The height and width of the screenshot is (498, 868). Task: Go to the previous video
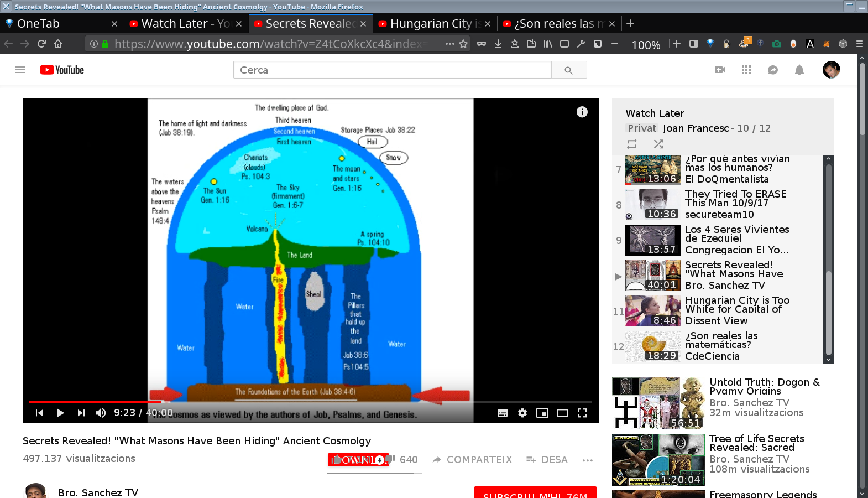pos(39,413)
